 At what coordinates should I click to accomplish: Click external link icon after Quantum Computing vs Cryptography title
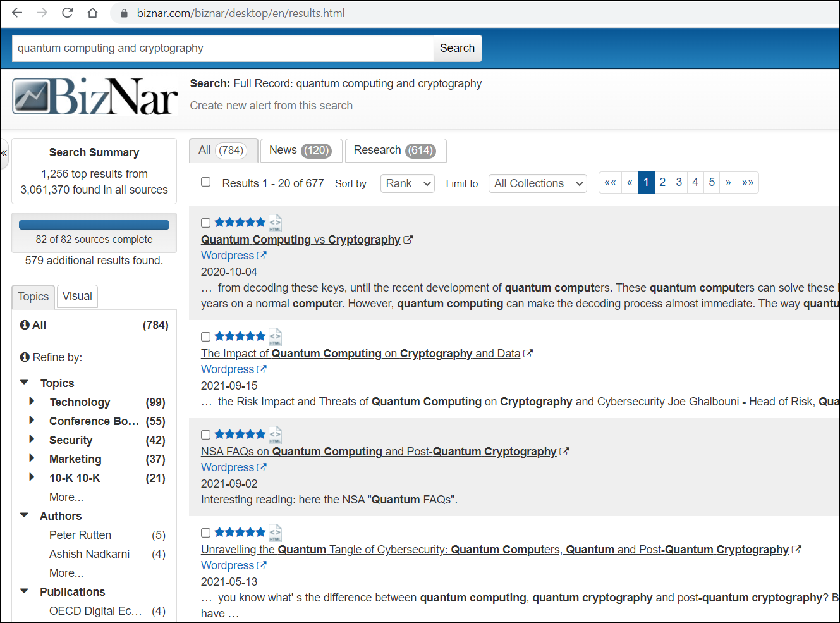tap(408, 240)
